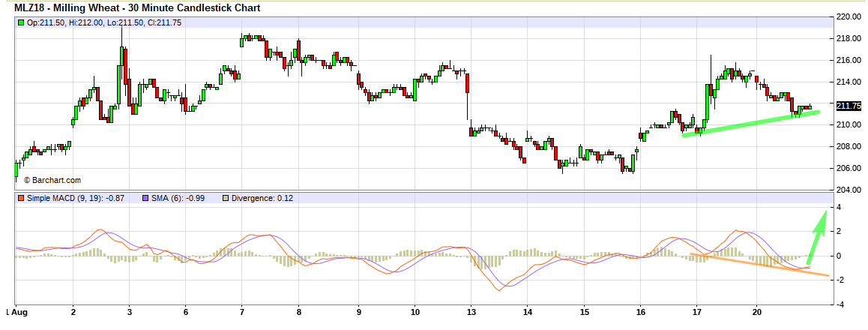Click the green OHLC legend swatch
This screenshot has width=868, height=330.
coord(21,23)
